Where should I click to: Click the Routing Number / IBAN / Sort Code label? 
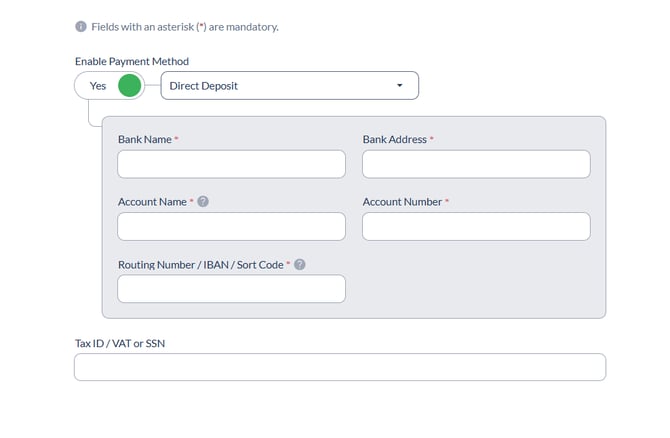pyautogui.click(x=201, y=265)
